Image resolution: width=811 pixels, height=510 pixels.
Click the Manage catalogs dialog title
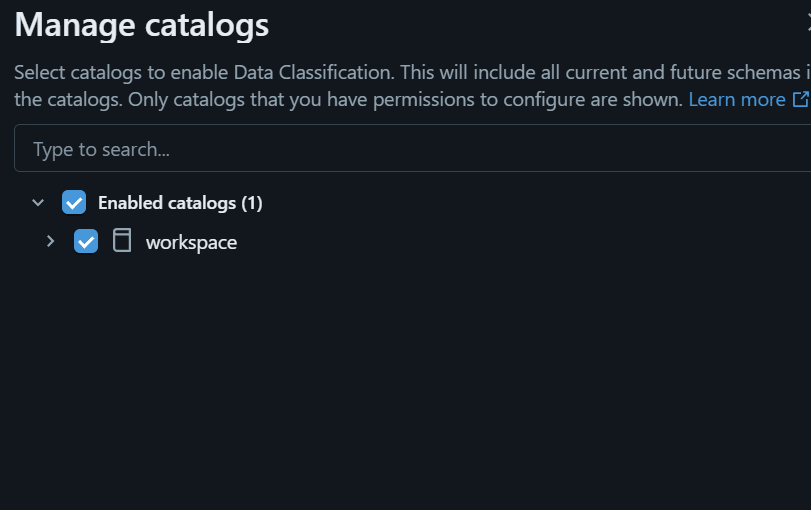[141, 24]
